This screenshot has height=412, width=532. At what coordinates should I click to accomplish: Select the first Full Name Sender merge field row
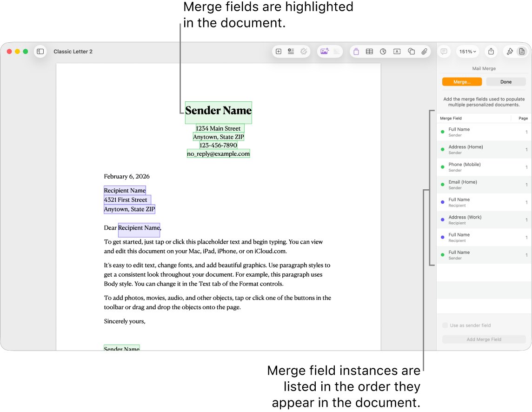pos(484,132)
